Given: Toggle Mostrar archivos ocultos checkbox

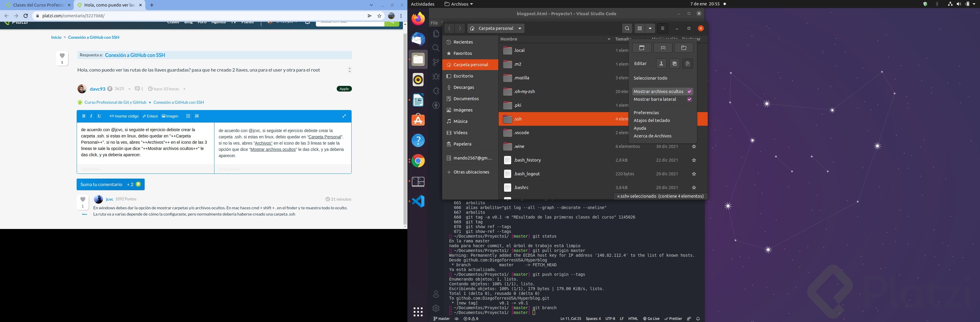Looking at the screenshot, I should [689, 92].
